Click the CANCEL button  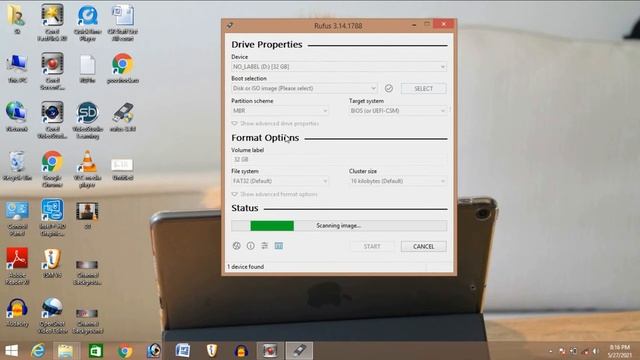424,247
